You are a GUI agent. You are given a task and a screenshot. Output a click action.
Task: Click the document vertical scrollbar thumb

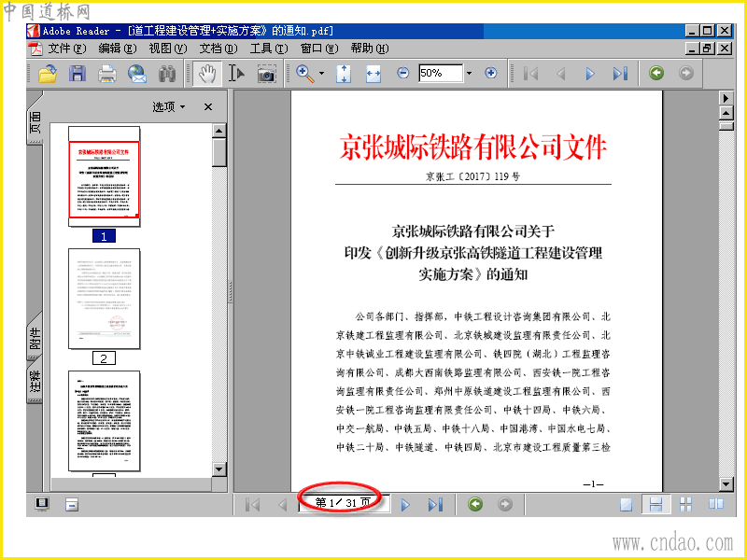tap(726, 126)
